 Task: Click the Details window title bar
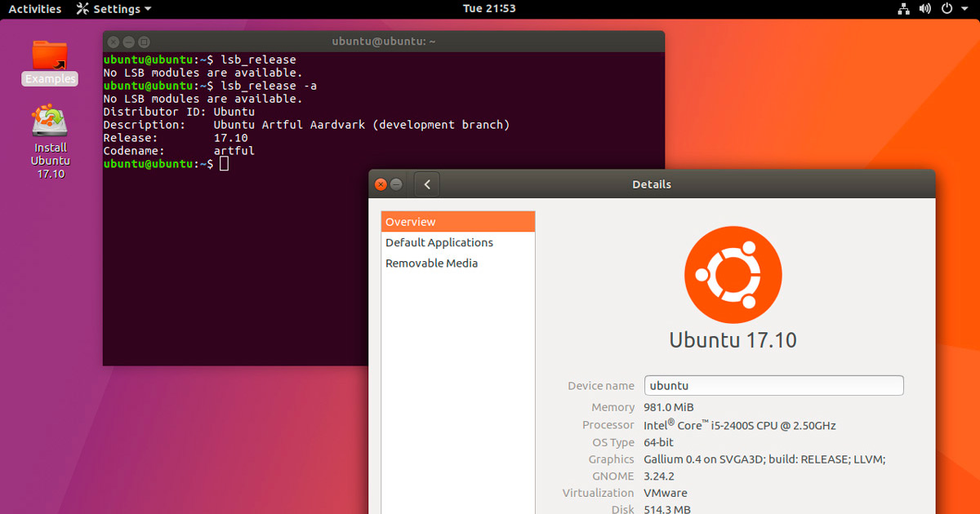pyautogui.click(x=651, y=184)
